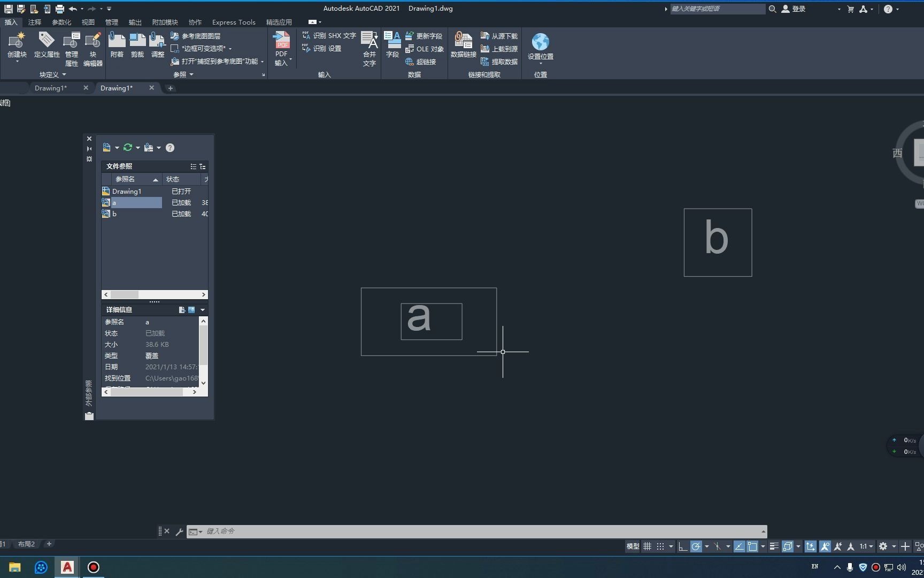This screenshot has height=578, width=924.
Task: Click the change path icon in xref palette
Action: point(149,148)
